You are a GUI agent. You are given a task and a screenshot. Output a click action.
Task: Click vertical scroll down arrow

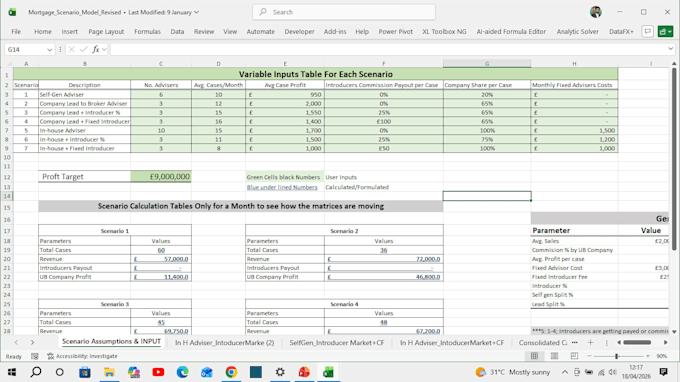(674, 332)
